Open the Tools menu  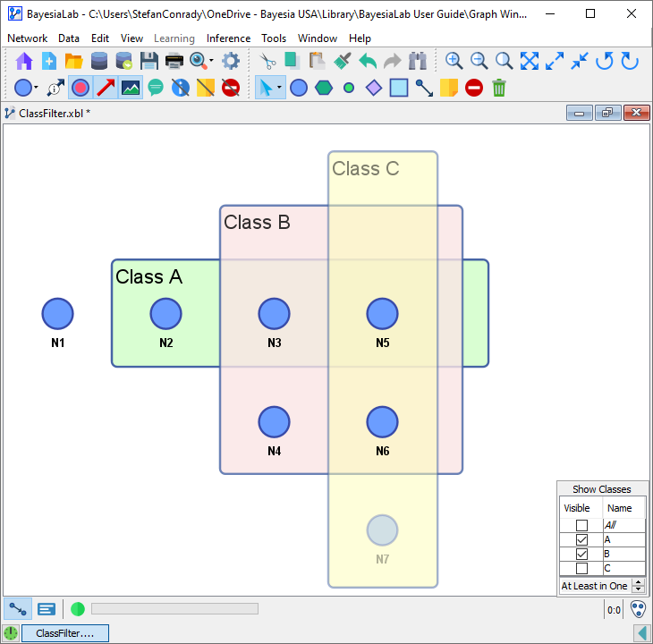[274, 38]
